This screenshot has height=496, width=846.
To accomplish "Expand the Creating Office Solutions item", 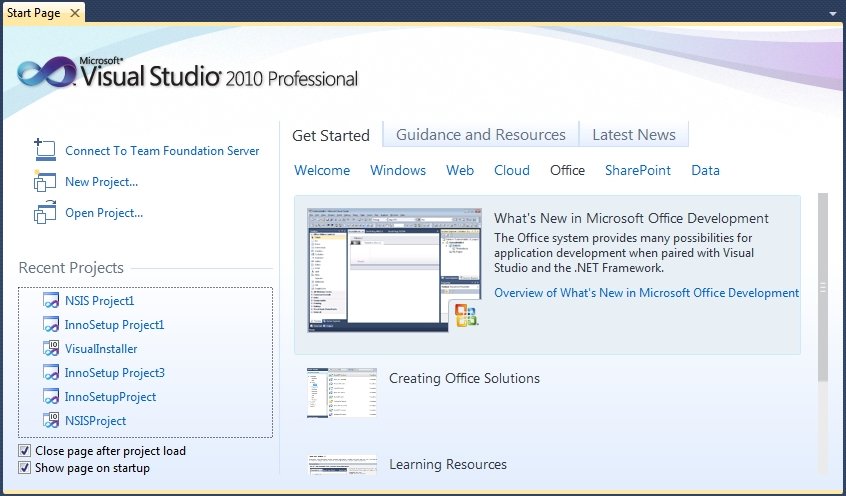I will [465, 378].
